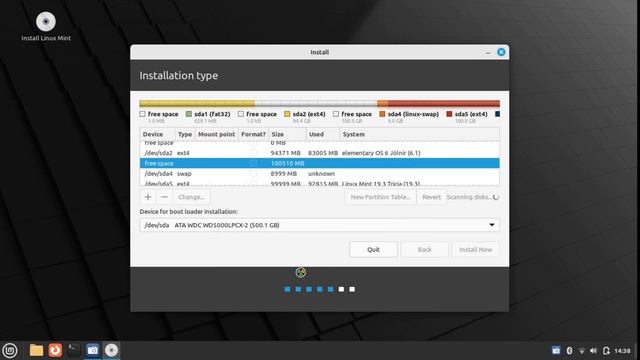Open the Linux Mint start menu
The height and width of the screenshot is (360, 640).
(x=10, y=350)
